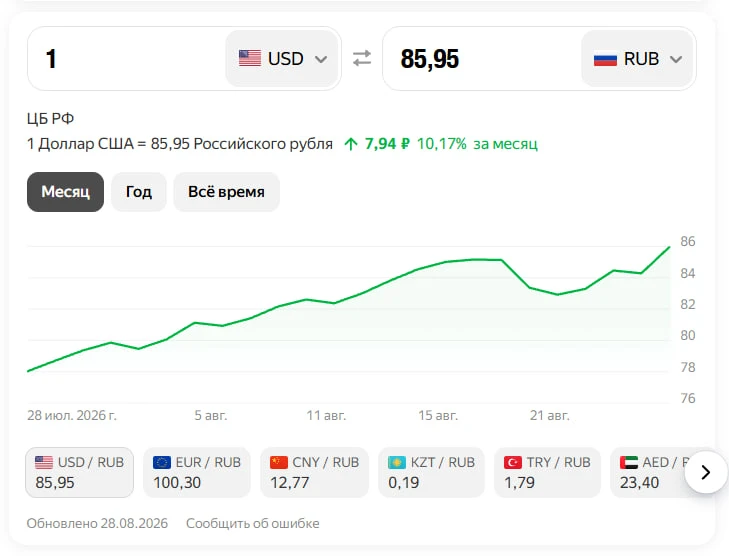Image resolution: width=729 pixels, height=556 pixels.
Task: Click the US flag icon in the USD selector
Action: (x=250, y=59)
